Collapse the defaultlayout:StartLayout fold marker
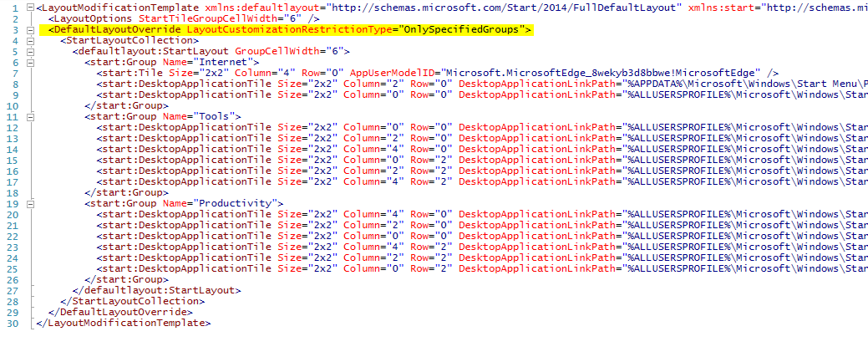The width and height of the screenshot is (868, 357). point(31,51)
